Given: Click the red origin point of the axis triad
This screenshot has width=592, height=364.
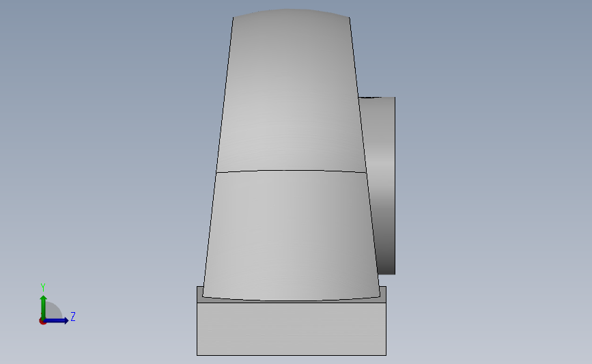Looking at the screenshot, I should coord(42,322).
